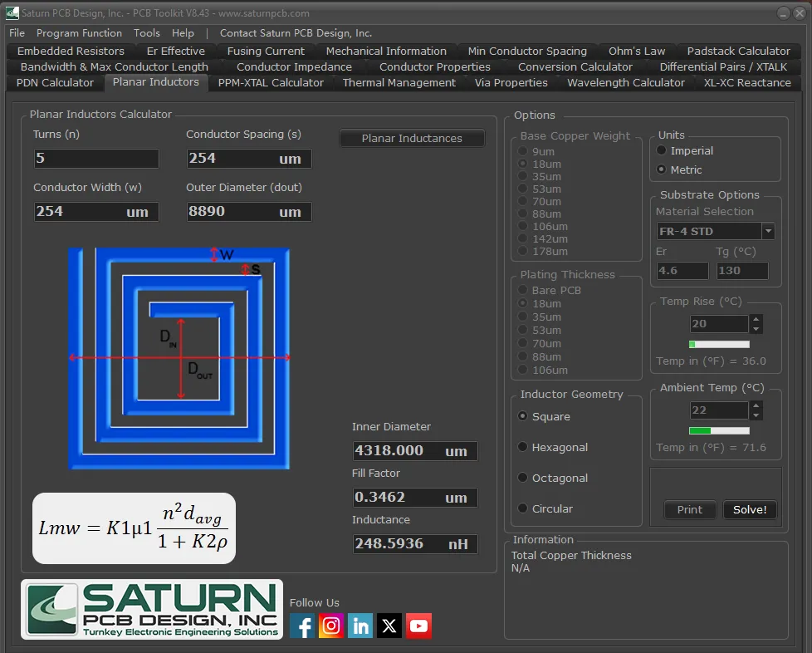The height and width of the screenshot is (653, 812).
Task: Click the Outer Diameter (dout) input field
Action: click(x=249, y=212)
